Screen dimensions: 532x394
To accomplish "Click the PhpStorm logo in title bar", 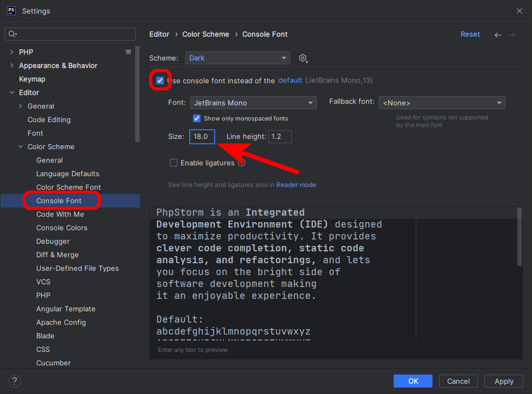I will (x=11, y=10).
